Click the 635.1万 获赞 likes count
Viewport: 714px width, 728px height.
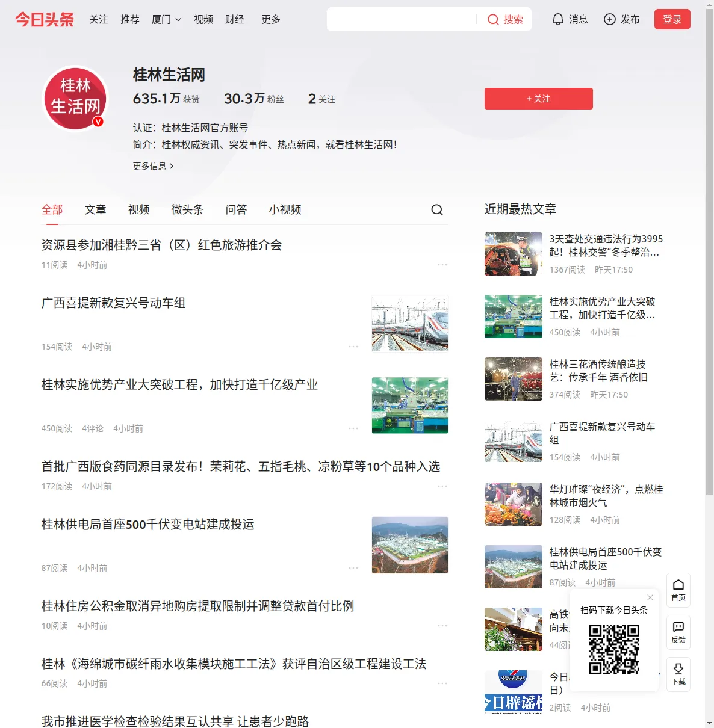pos(166,99)
